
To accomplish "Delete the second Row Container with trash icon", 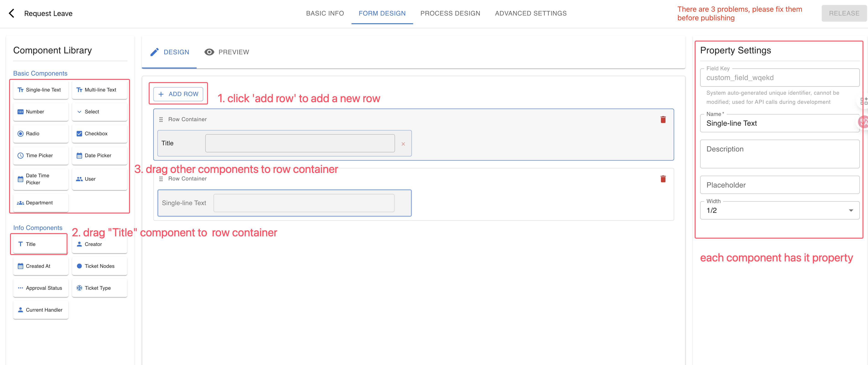I will coord(663,179).
